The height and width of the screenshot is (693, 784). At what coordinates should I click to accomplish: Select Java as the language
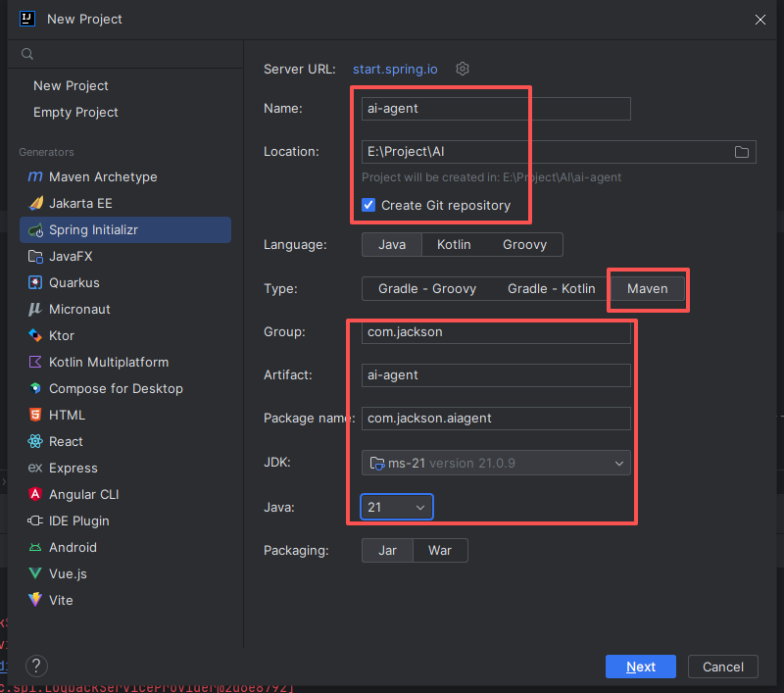coord(392,244)
